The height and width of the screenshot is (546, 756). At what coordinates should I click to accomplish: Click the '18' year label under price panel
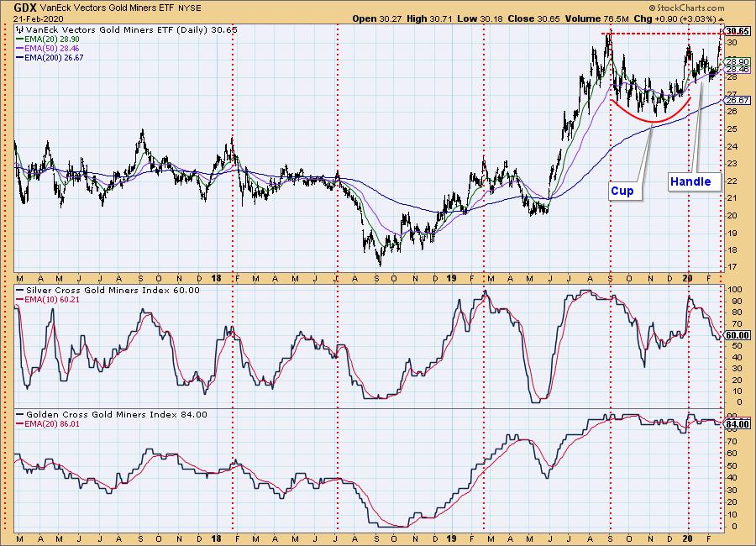[216, 278]
